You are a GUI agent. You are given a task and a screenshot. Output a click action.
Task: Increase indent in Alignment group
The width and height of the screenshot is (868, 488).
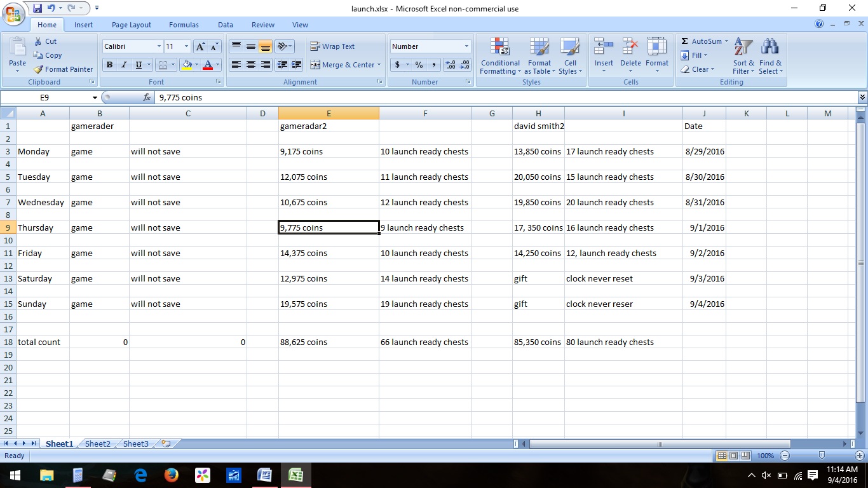coord(296,65)
